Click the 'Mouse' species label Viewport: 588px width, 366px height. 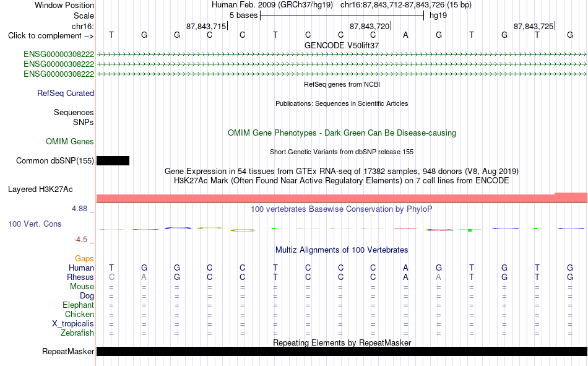(82, 286)
